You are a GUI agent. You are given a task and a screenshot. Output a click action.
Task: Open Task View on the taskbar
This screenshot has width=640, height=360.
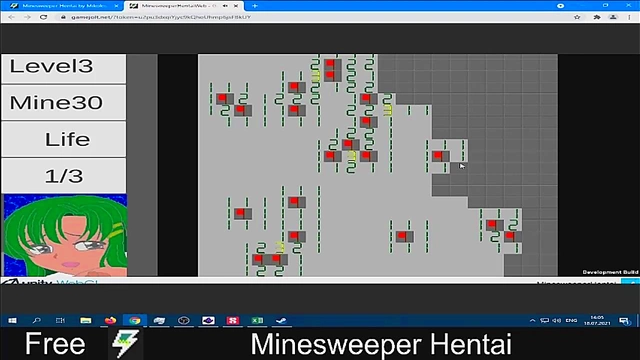(60, 320)
